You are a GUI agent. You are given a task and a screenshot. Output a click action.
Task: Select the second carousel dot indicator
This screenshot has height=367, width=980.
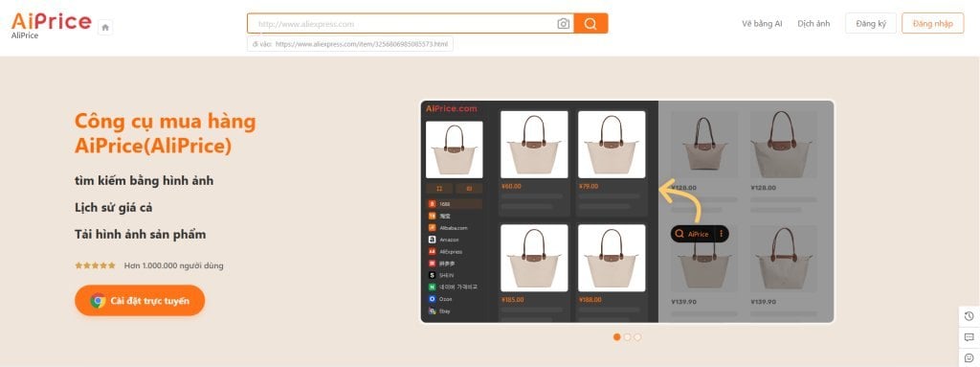click(x=628, y=337)
